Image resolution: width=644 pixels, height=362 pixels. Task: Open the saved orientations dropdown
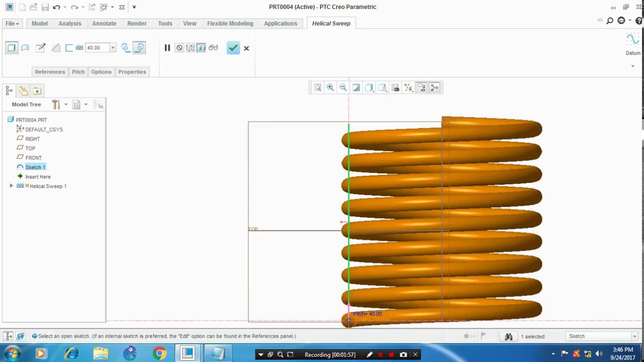click(x=382, y=88)
